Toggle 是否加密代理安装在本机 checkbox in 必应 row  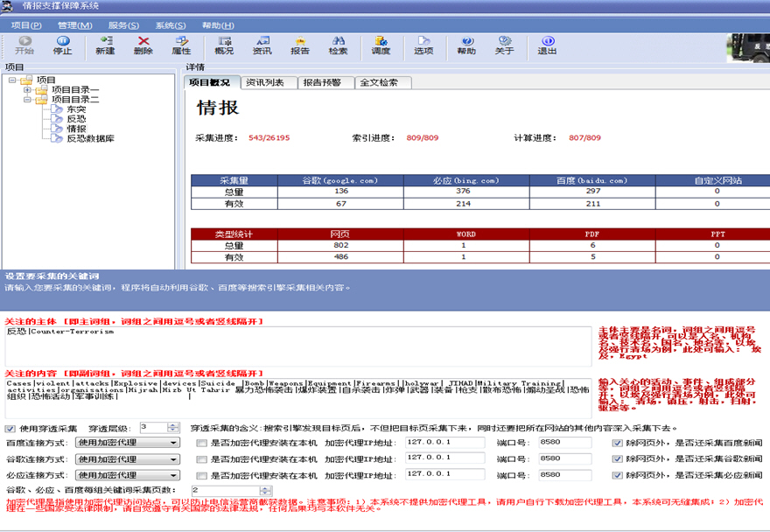click(x=201, y=476)
